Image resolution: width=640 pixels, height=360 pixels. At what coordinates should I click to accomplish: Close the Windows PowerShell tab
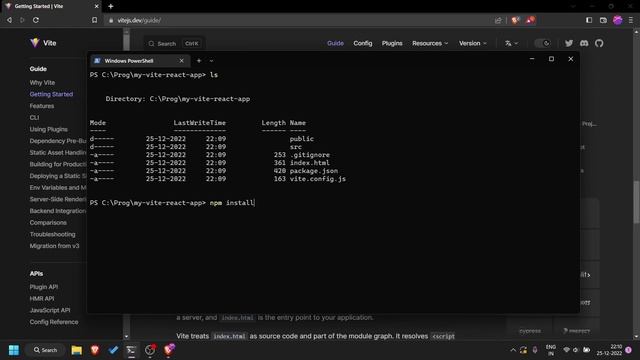[181, 61]
